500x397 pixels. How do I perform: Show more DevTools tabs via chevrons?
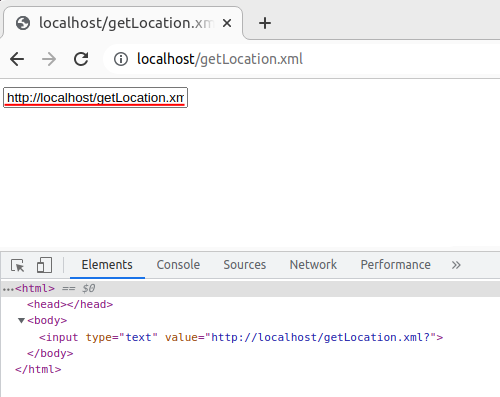[x=456, y=265]
